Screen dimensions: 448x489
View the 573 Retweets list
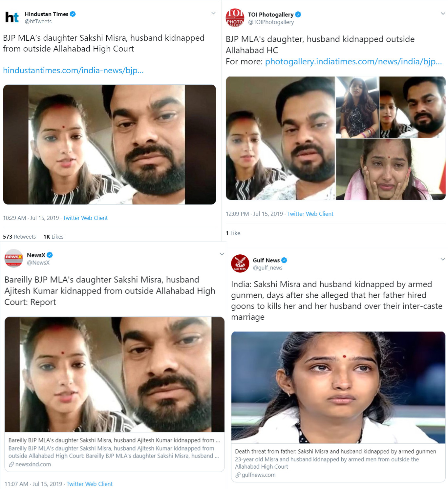pos(19,237)
